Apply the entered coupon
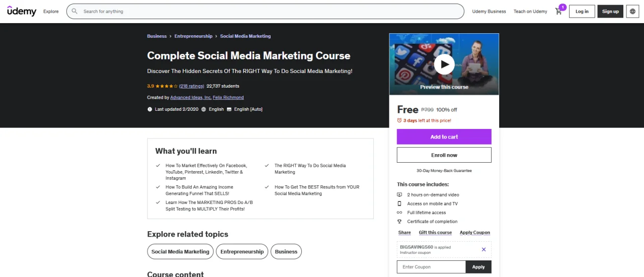This screenshot has height=277, width=644. [x=478, y=267]
